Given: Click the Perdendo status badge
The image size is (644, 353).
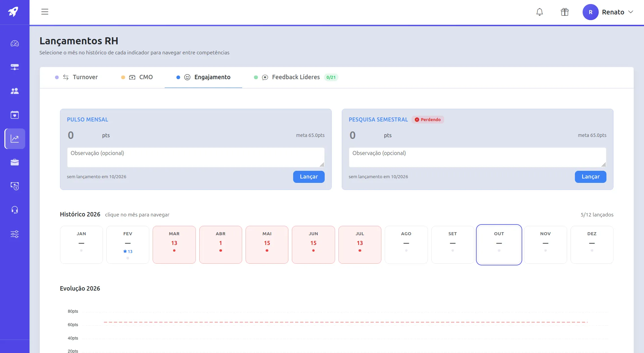Looking at the screenshot, I should coord(428,120).
